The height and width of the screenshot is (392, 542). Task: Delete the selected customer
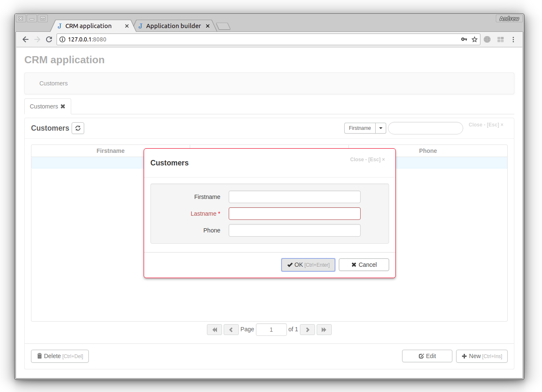coord(60,356)
